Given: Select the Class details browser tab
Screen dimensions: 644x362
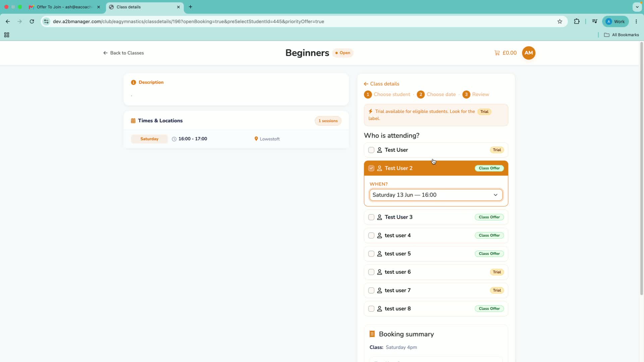Looking at the screenshot, I should click(145, 7).
